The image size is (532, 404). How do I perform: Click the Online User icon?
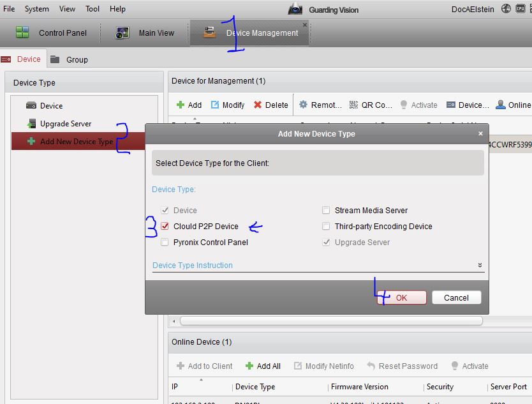coord(501,105)
